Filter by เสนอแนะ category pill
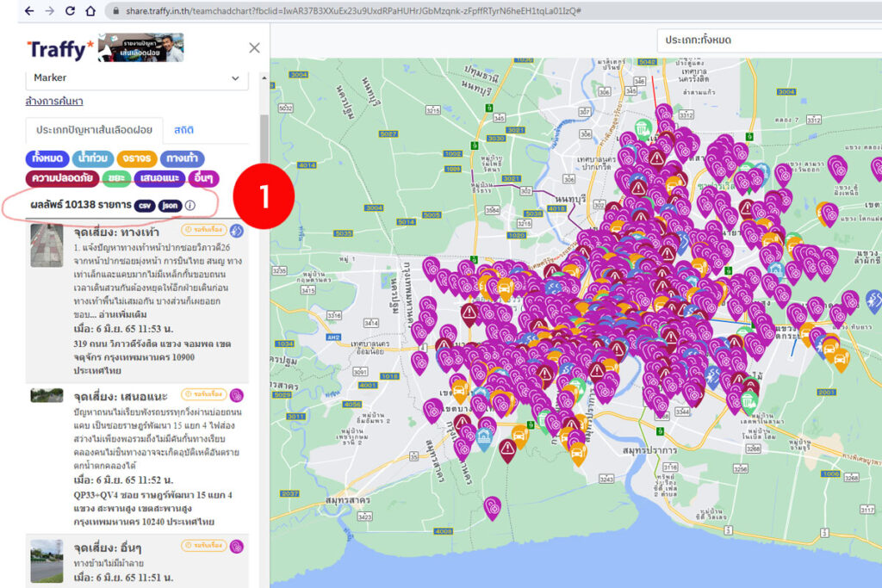This screenshot has width=882, height=588. (159, 178)
